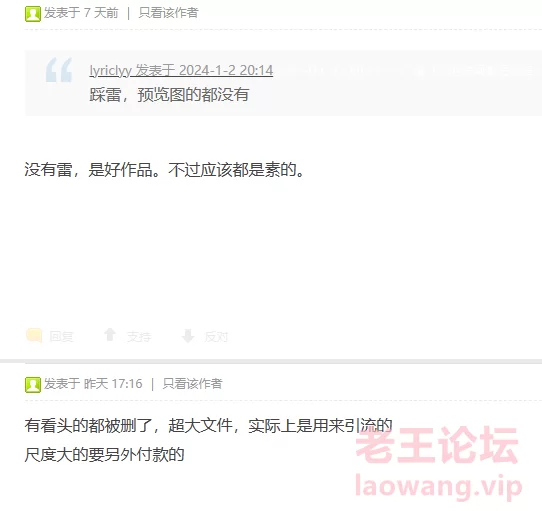Open 只看该作者 on the 7 天前 post

(x=168, y=13)
